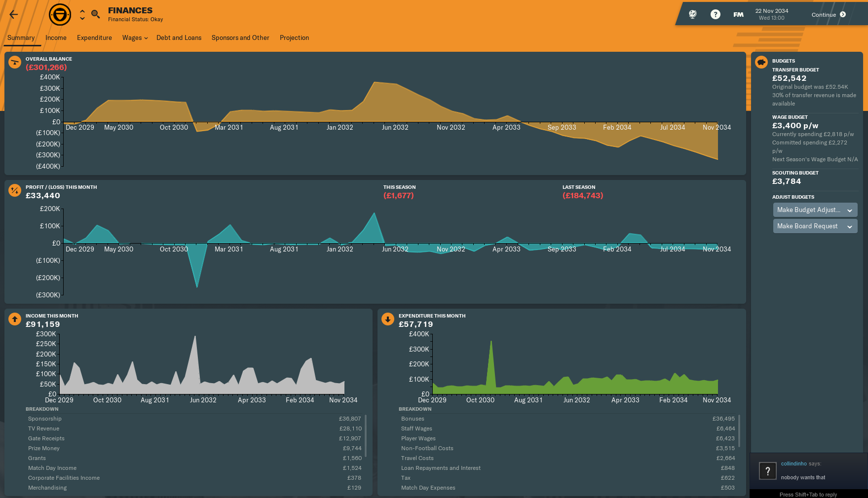Click the chat question mark avatar

click(768, 471)
